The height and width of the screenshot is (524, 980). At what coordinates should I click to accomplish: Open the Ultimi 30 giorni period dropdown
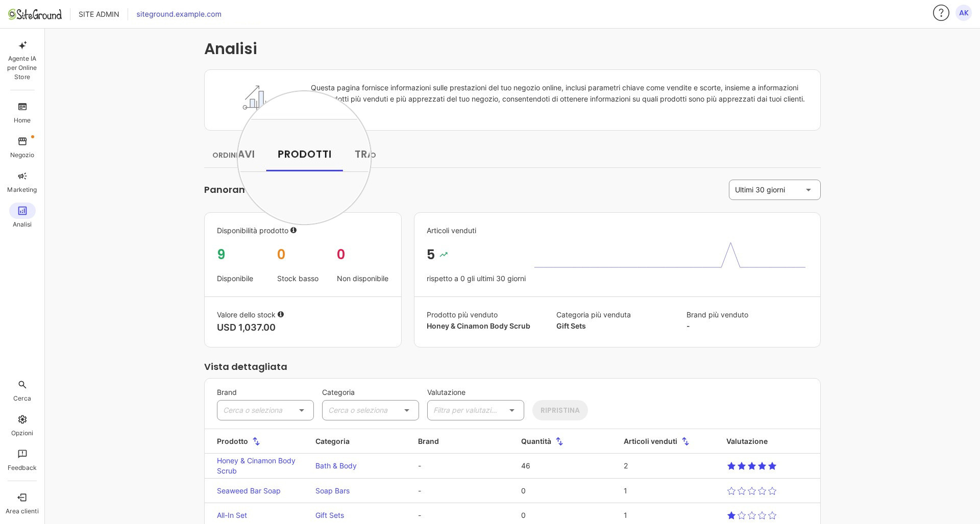[x=774, y=190]
